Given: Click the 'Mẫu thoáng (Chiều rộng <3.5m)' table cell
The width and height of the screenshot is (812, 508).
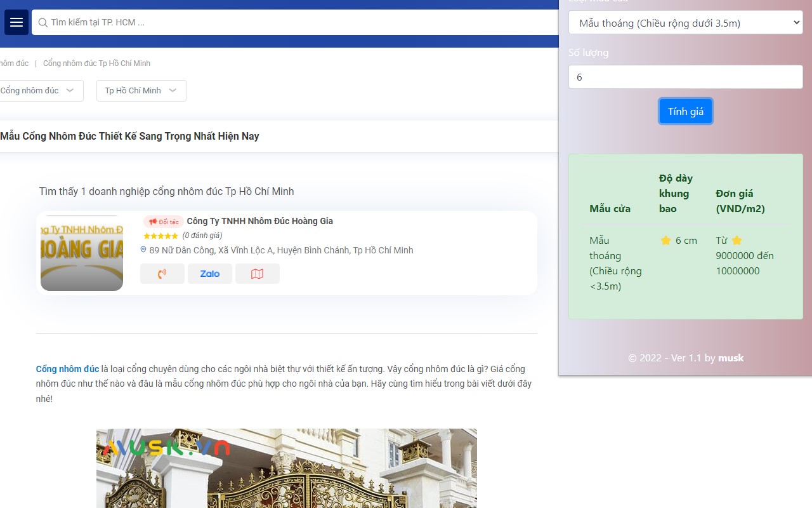Looking at the screenshot, I should click(x=615, y=263).
